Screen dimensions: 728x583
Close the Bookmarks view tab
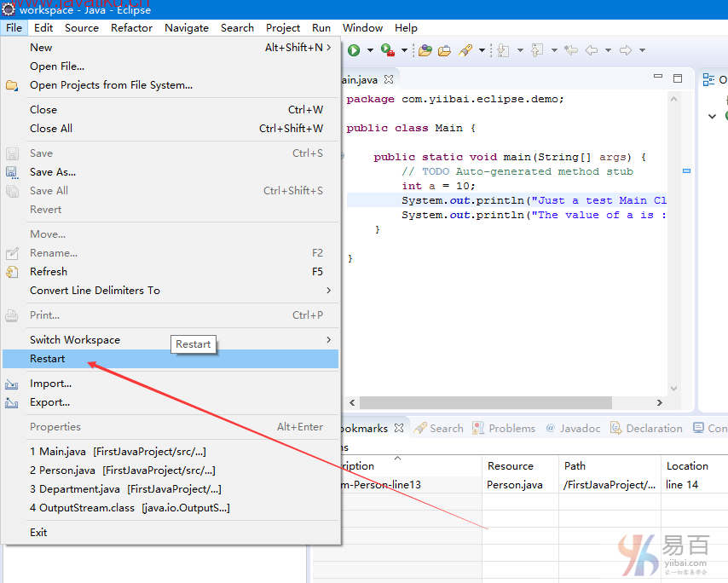(x=399, y=428)
